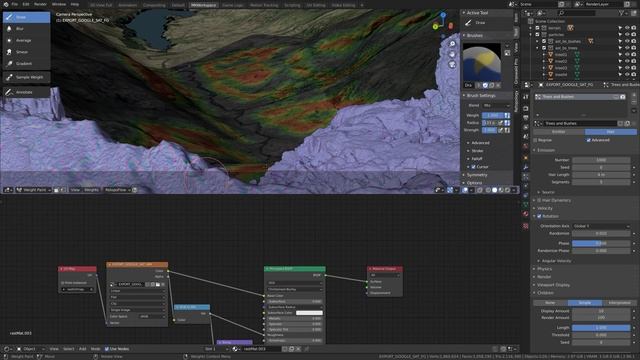Click the outliner filter funnel icon
The image size is (640, 360).
622,13
